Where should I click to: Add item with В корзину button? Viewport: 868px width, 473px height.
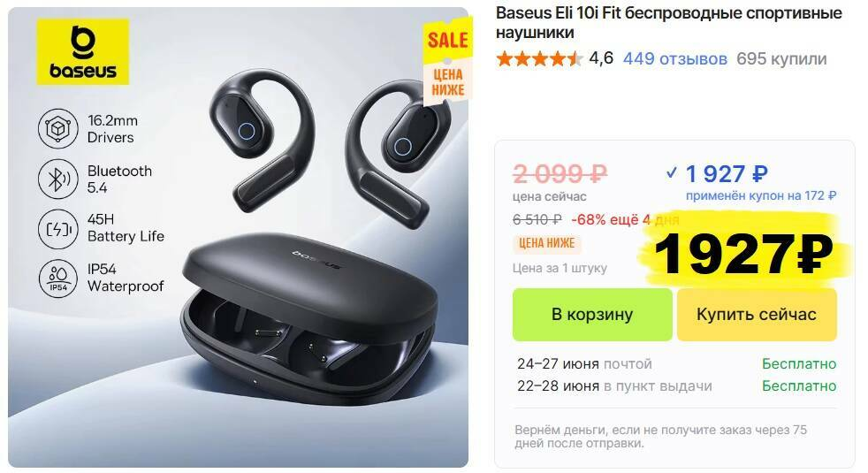pos(592,315)
